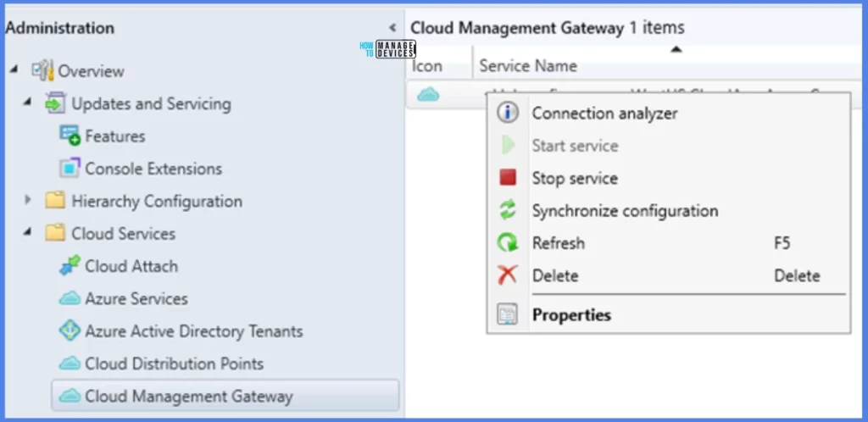Select Azure Services in the tree
The width and height of the screenshot is (868, 422).
click(136, 298)
